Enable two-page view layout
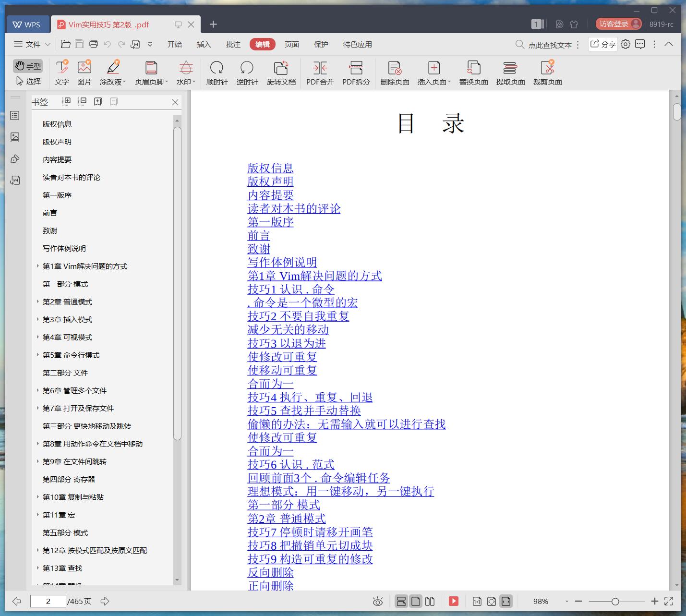 point(430,601)
